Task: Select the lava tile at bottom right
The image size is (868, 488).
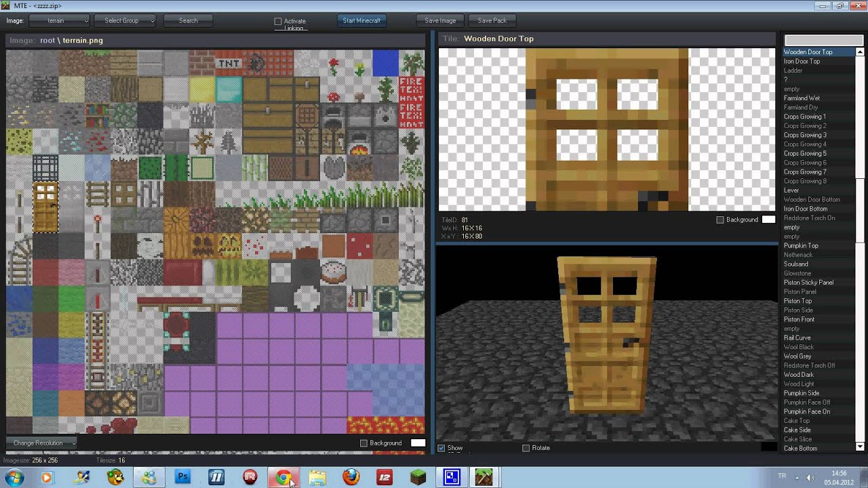Action: tap(385, 425)
